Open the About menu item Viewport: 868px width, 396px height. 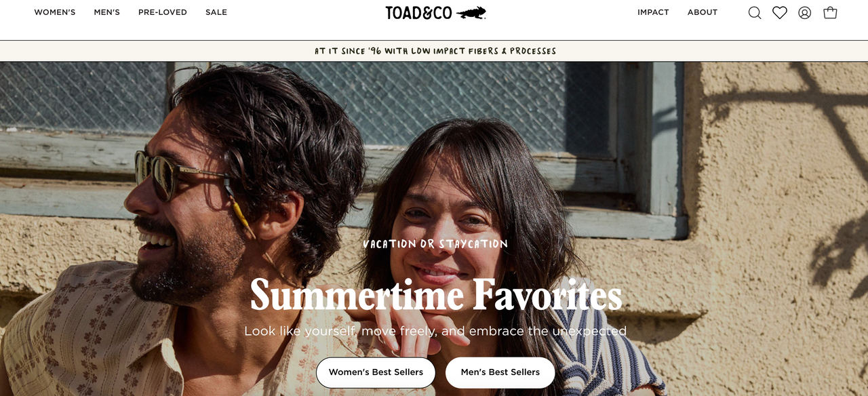coord(703,12)
